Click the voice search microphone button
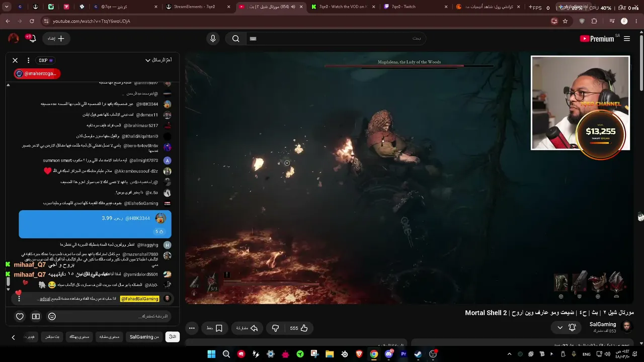The height and width of the screenshot is (362, 644). click(213, 39)
